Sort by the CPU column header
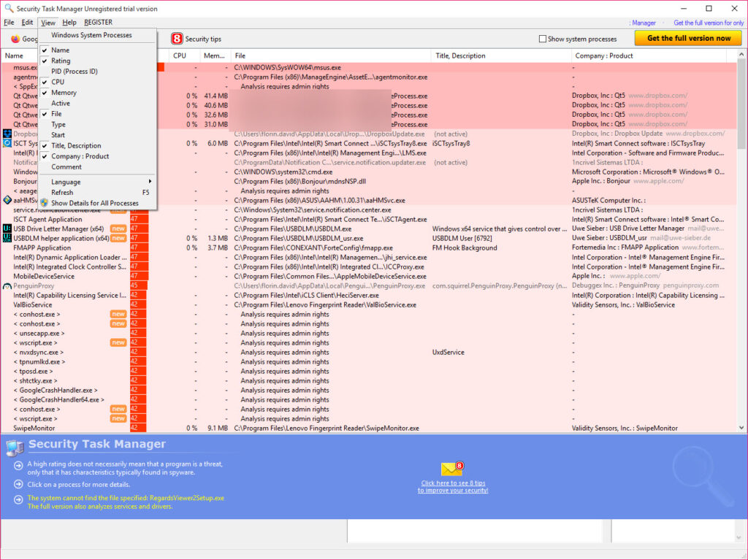The width and height of the screenshot is (748, 560). (x=185, y=55)
